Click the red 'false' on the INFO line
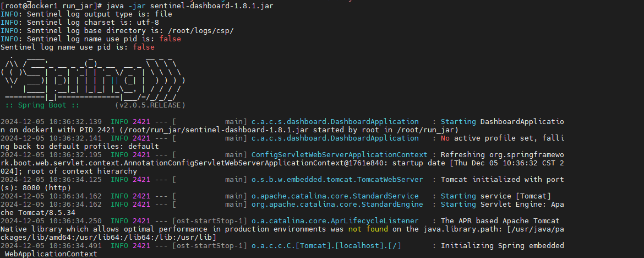 170,39
